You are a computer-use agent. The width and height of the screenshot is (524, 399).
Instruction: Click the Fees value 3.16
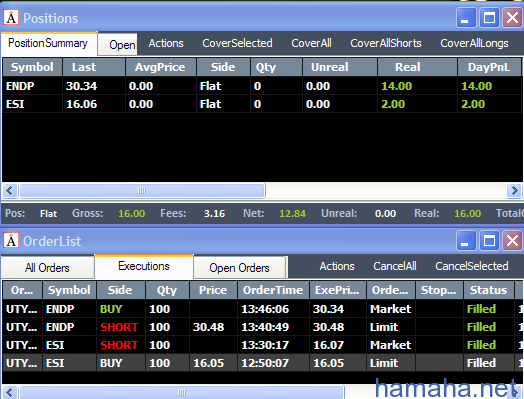(214, 214)
